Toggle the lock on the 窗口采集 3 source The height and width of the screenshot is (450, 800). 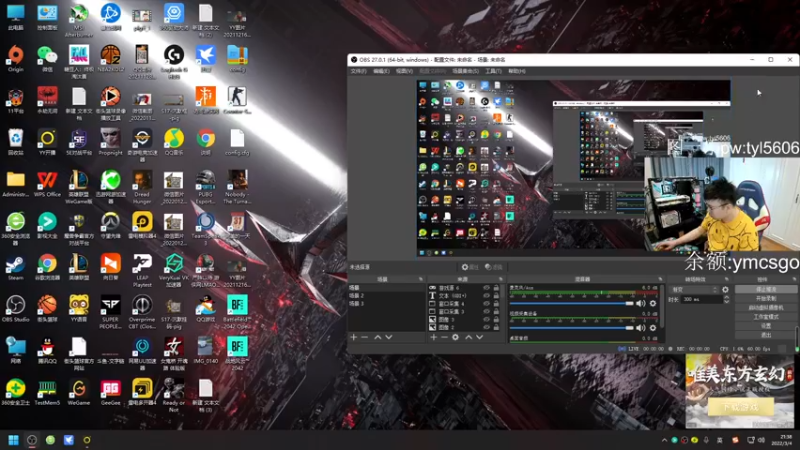tap(496, 311)
